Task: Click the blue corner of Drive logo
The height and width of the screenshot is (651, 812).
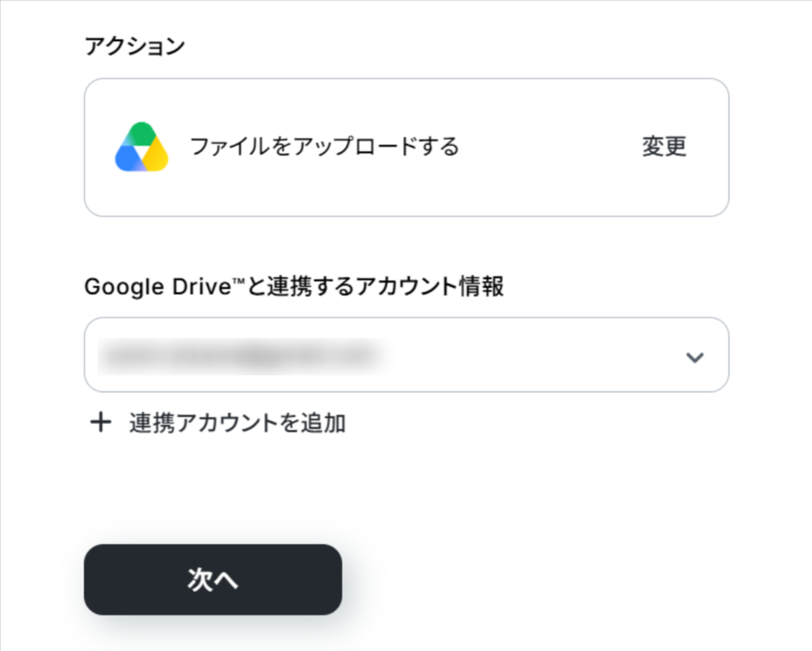Action: coord(126,159)
